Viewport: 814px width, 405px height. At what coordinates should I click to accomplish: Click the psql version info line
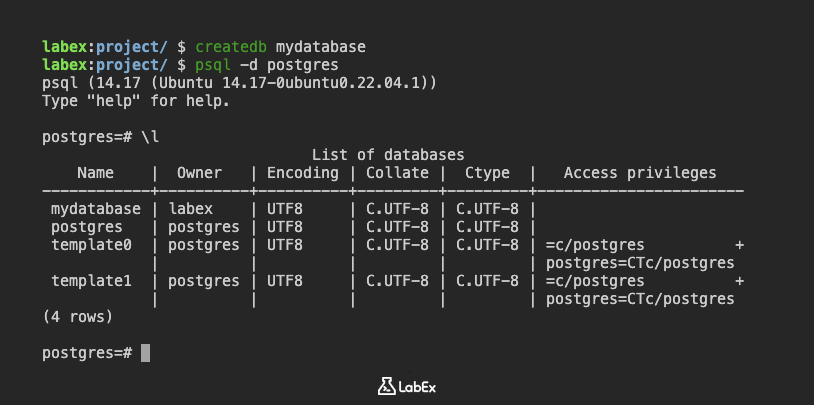pyautogui.click(x=239, y=82)
